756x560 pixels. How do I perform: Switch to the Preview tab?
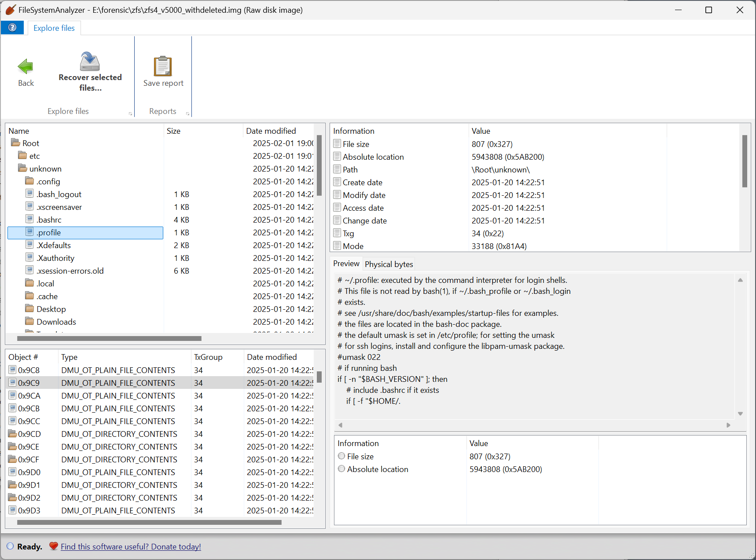[346, 264]
